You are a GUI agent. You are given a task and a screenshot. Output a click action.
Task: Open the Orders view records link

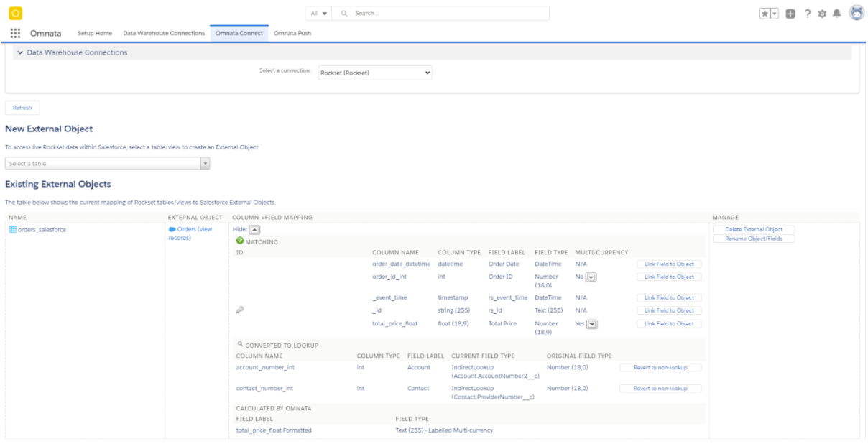point(190,233)
